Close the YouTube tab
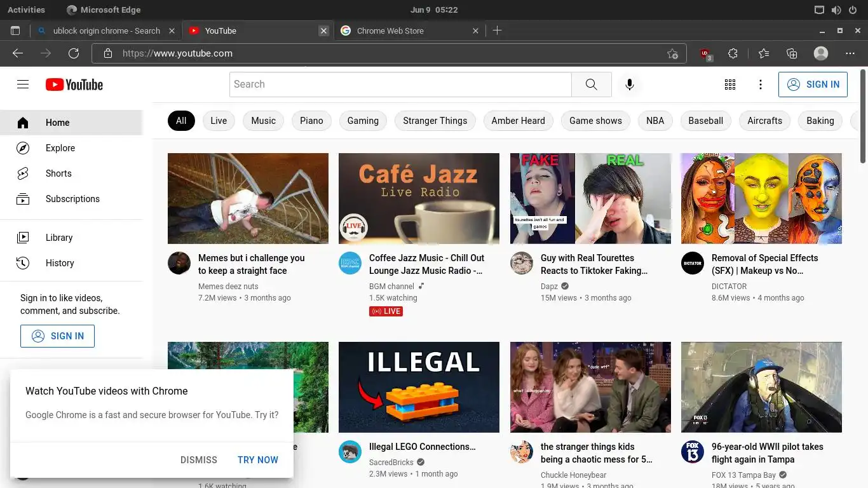 pyautogui.click(x=323, y=30)
